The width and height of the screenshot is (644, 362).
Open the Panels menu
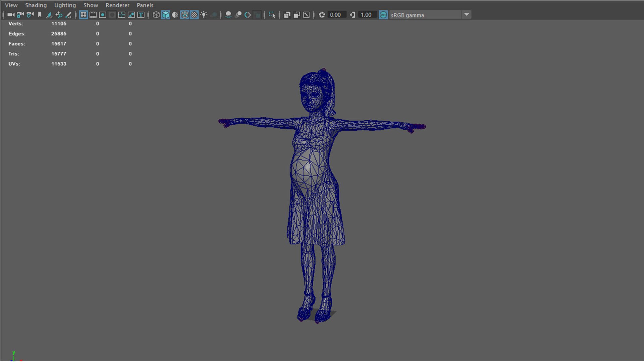point(145,5)
